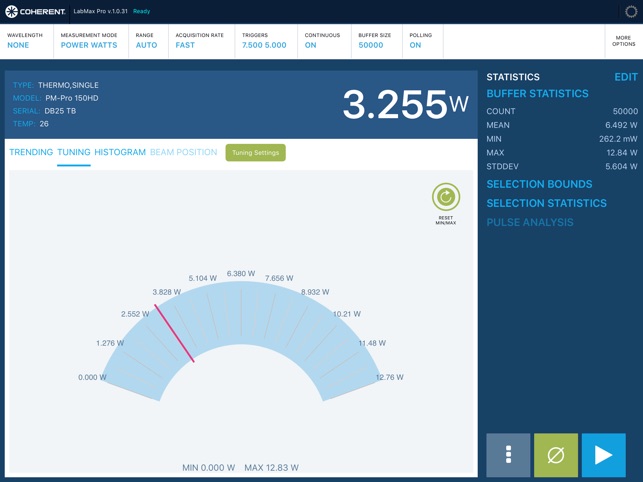The width and height of the screenshot is (643, 482).
Task: Open Acquisition Rate FAST selector
Action: [x=200, y=41]
